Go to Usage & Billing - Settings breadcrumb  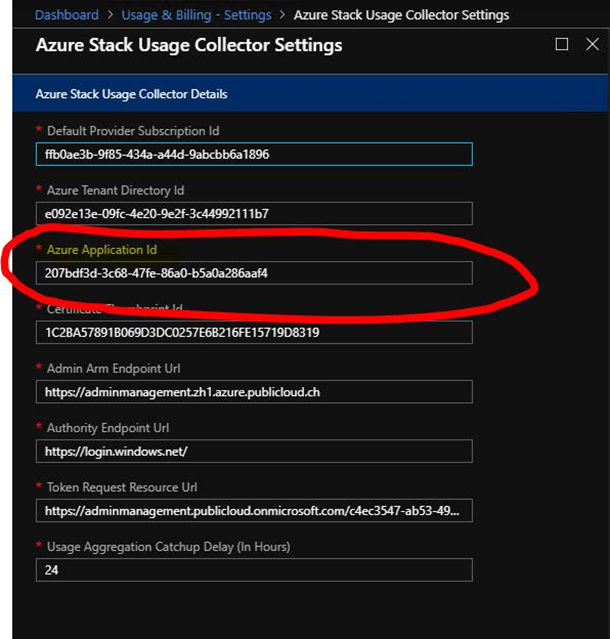point(196,15)
